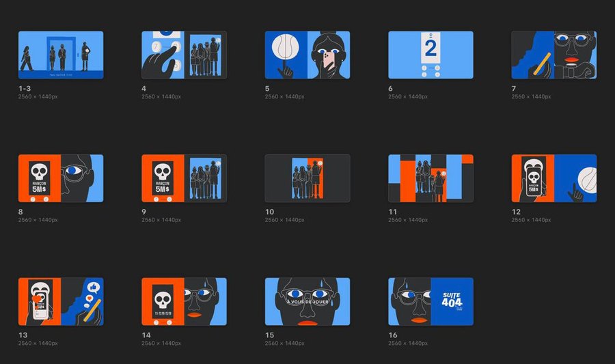The image size is (615, 364).
Task: Select the thumbnail of people walking to the elevator
Action: pos(61,55)
